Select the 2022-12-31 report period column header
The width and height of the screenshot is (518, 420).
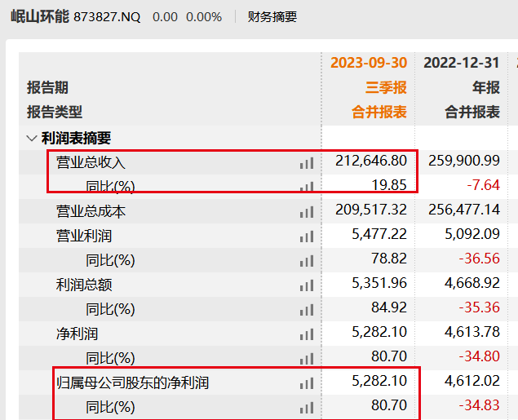461,64
